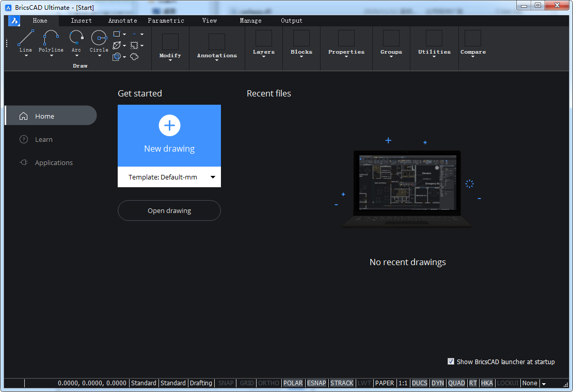The height and width of the screenshot is (392, 573).
Task: Select the Circle draw tool
Action: [x=99, y=39]
